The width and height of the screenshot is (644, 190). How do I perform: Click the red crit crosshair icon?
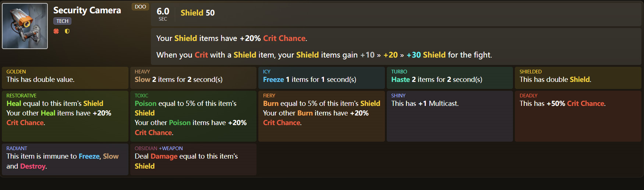pyautogui.click(x=56, y=31)
